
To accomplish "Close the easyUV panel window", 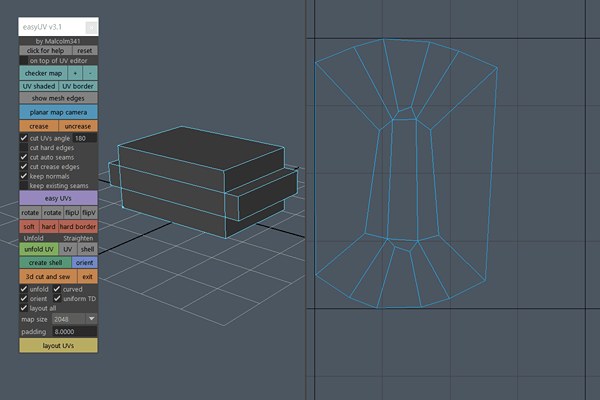I will (x=91, y=28).
